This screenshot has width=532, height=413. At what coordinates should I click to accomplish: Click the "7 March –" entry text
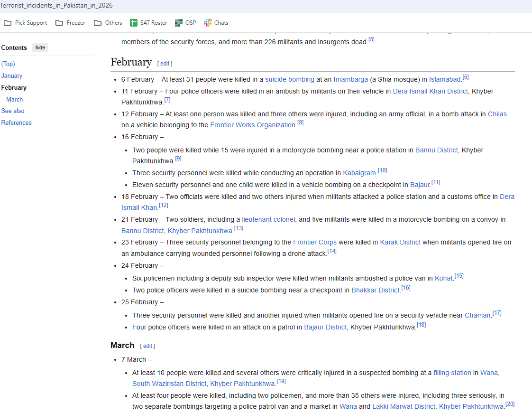click(137, 360)
